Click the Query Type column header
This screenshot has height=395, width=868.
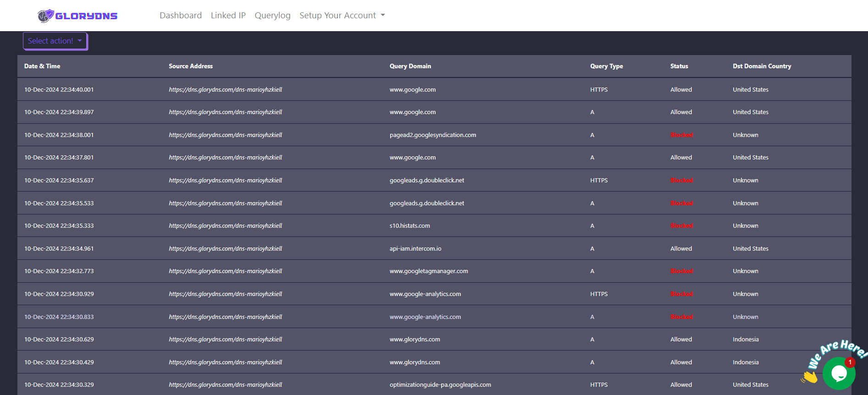(607, 66)
